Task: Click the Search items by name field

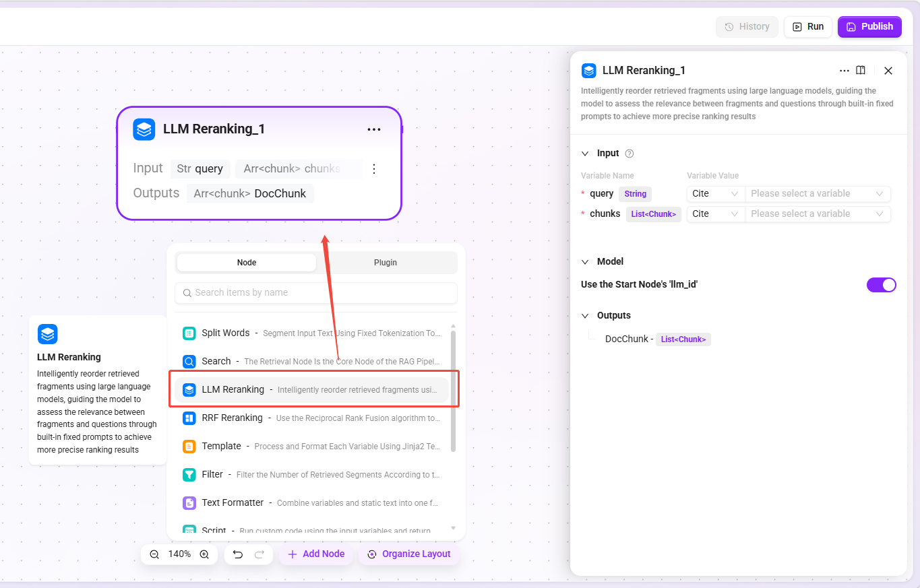Action: (x=315, y=293)
